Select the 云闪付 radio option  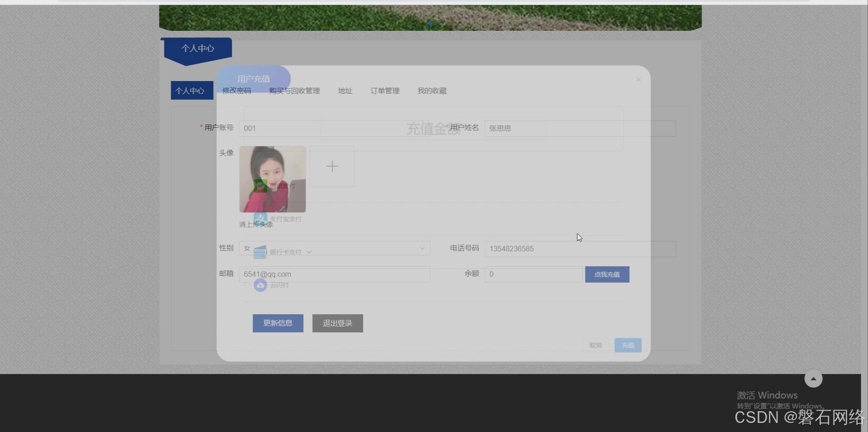pyautogui.click(x=247, y=285)
